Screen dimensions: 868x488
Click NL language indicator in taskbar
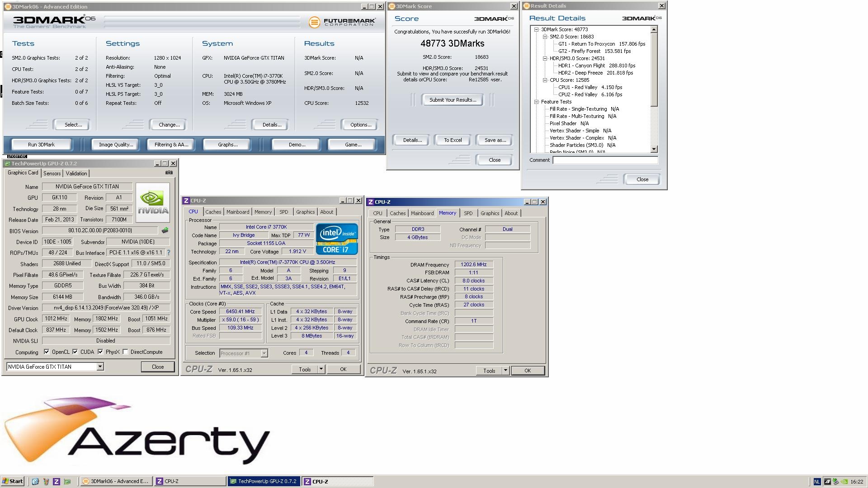tap(816, 482)
